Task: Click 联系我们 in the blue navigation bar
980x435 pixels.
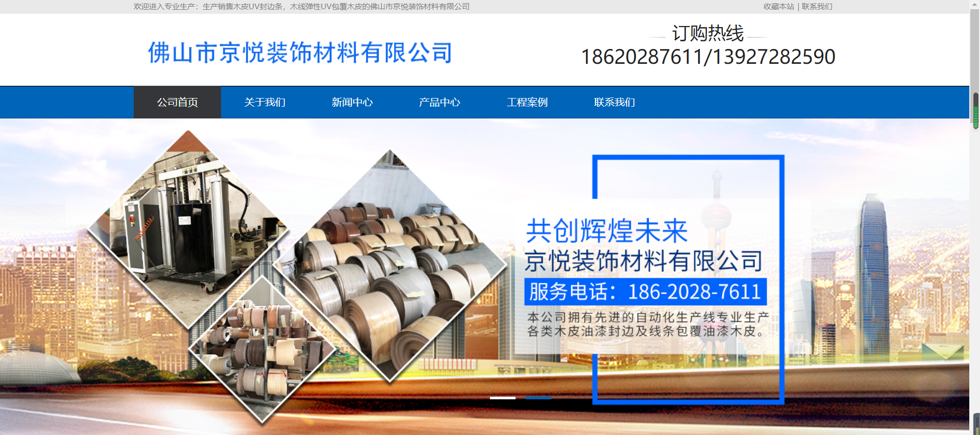Action: pos(614,102)
